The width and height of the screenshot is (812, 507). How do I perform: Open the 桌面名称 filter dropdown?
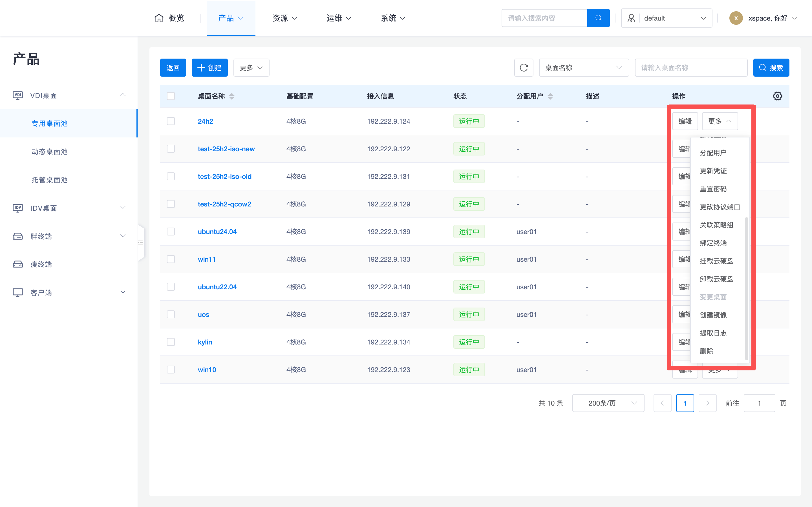584,68
